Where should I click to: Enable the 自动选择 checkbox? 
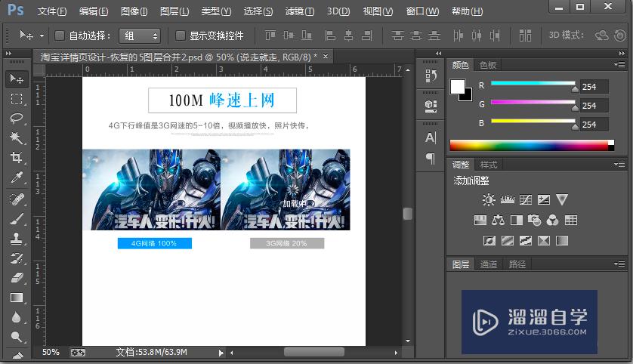(58, 35)
